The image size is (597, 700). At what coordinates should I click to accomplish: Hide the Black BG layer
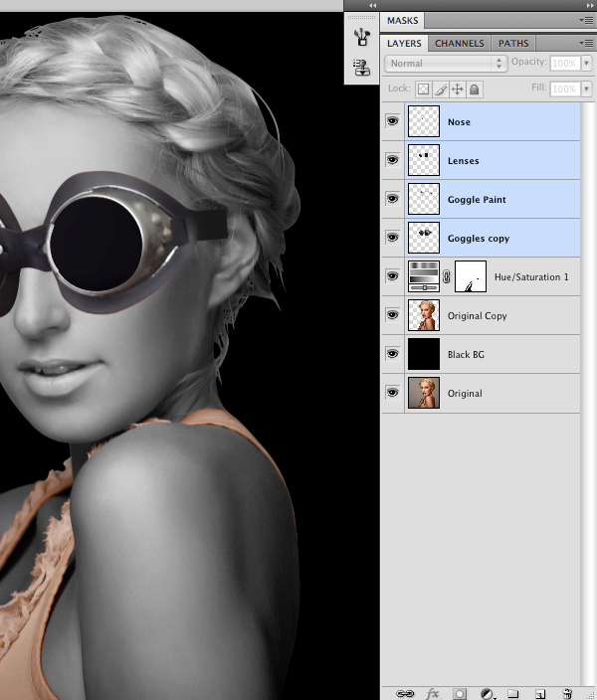point(392,354)
